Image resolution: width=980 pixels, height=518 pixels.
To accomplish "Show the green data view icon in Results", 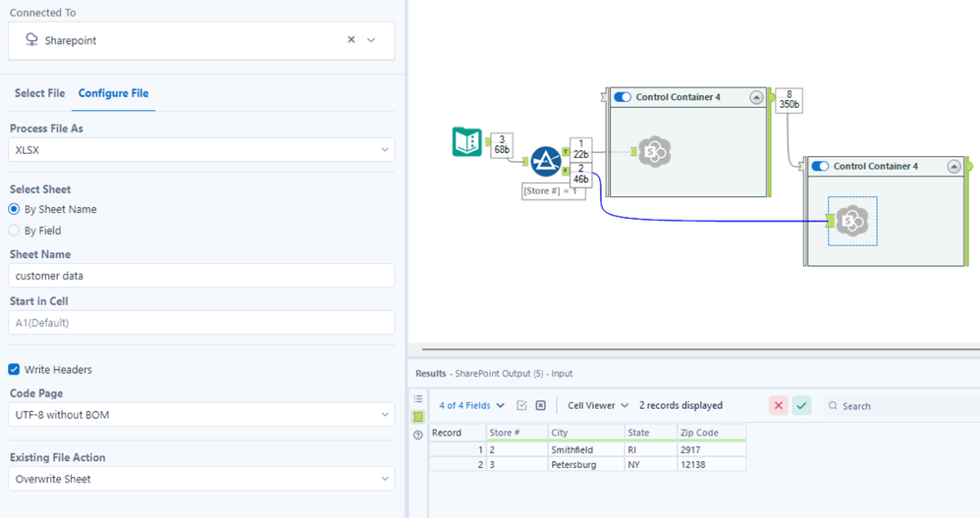I will click(418, 417).
